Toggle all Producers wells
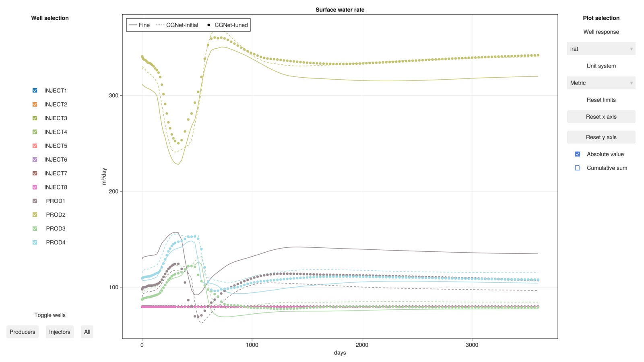 23,332
